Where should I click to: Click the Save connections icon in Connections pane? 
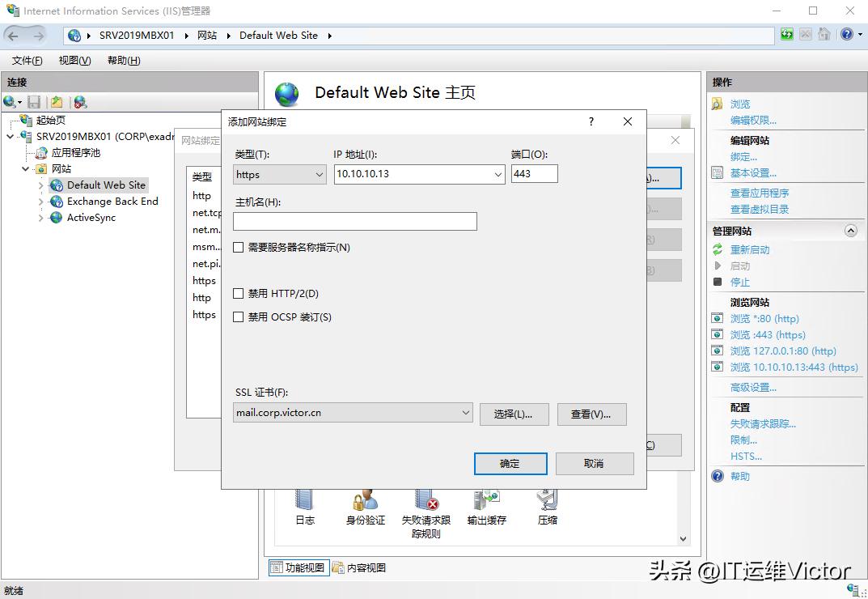(x=32, y=101)
